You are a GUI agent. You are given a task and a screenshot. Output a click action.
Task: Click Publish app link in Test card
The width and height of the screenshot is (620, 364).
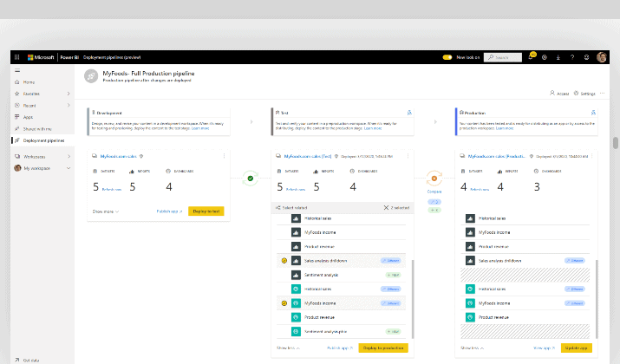tap(340, 348)
